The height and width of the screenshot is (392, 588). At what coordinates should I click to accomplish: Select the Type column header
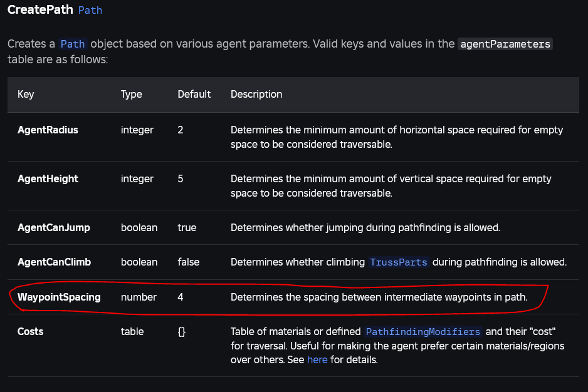[x=132, y=95]
